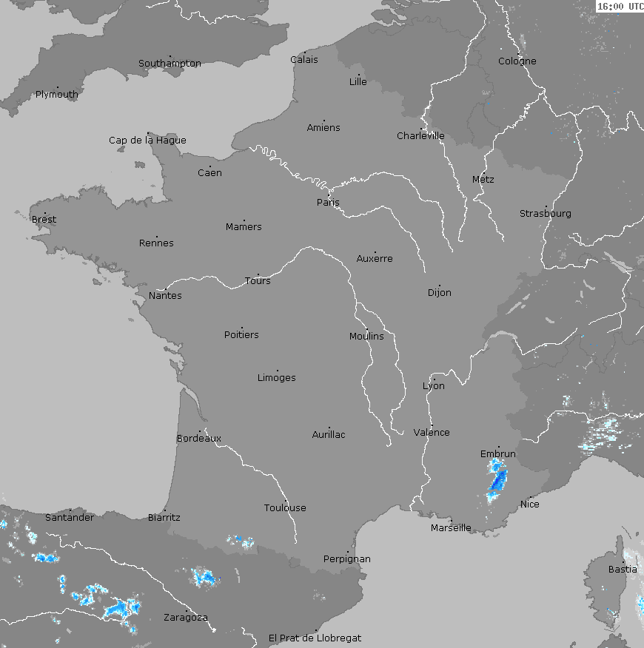Screen dimensions: 644x648
Task: Click the Plymouth city label
Action: coord(57,94)
